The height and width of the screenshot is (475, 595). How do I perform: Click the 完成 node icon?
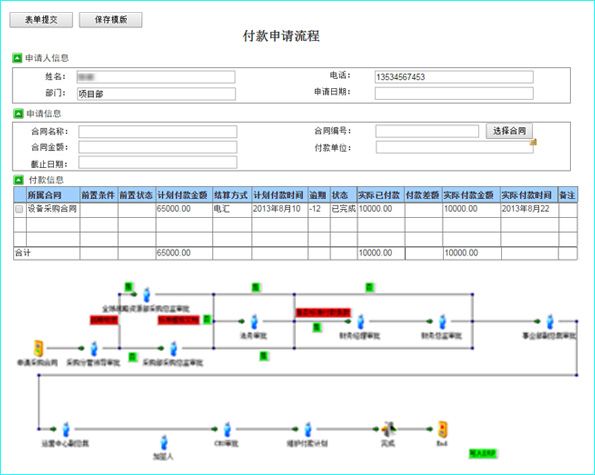click(x=389, y=429)
